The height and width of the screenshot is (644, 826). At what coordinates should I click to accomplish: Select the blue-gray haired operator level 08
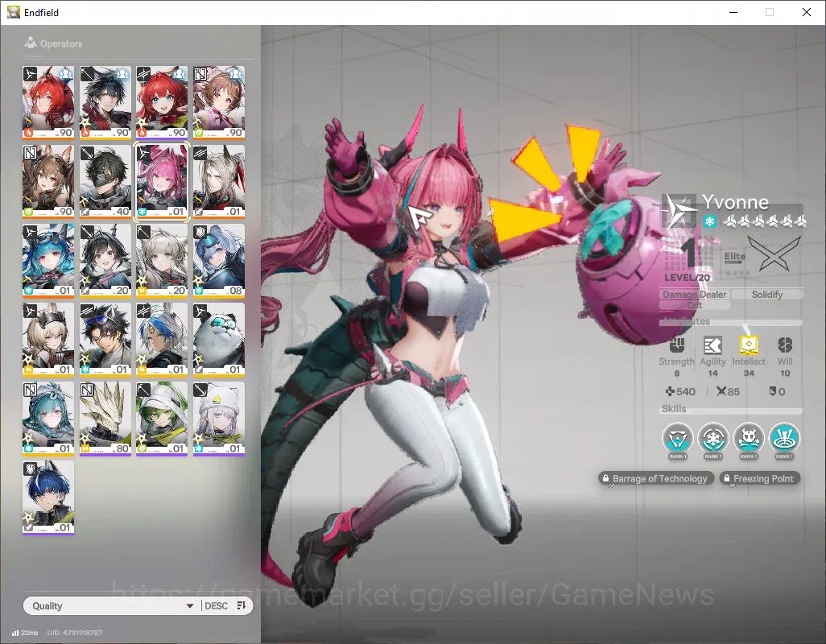tap(219, 260)
